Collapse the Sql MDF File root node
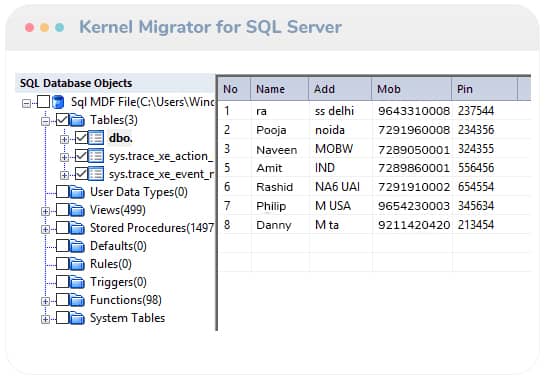Viewport: 545px width, 380px height. point(26,104)
